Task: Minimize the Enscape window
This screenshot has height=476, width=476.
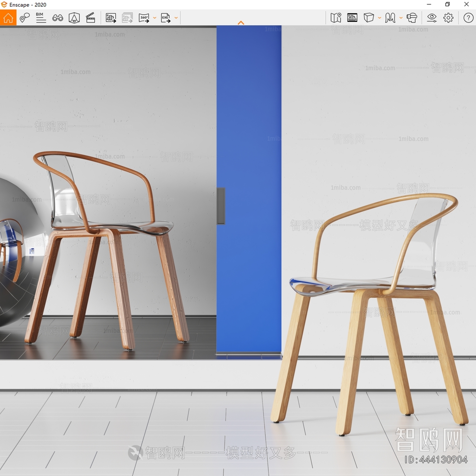Action: [429, 4]
